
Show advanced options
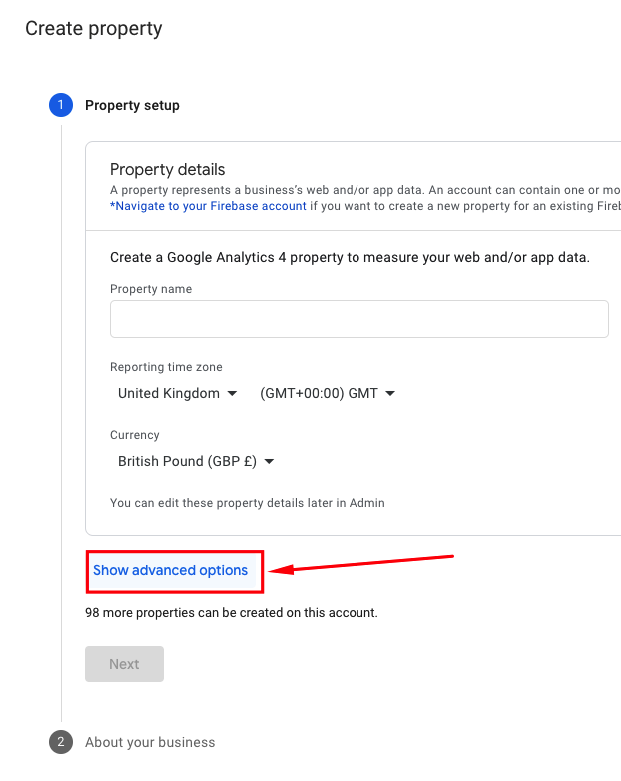click(x=171, y=570)
